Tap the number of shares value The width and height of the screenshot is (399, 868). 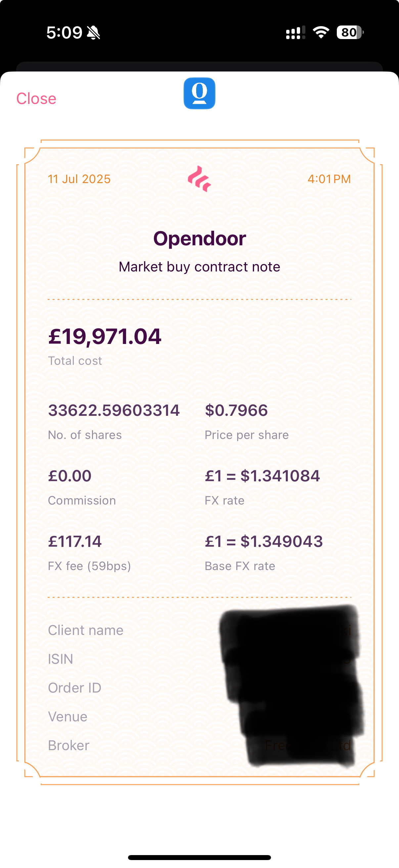click(114, 410)
